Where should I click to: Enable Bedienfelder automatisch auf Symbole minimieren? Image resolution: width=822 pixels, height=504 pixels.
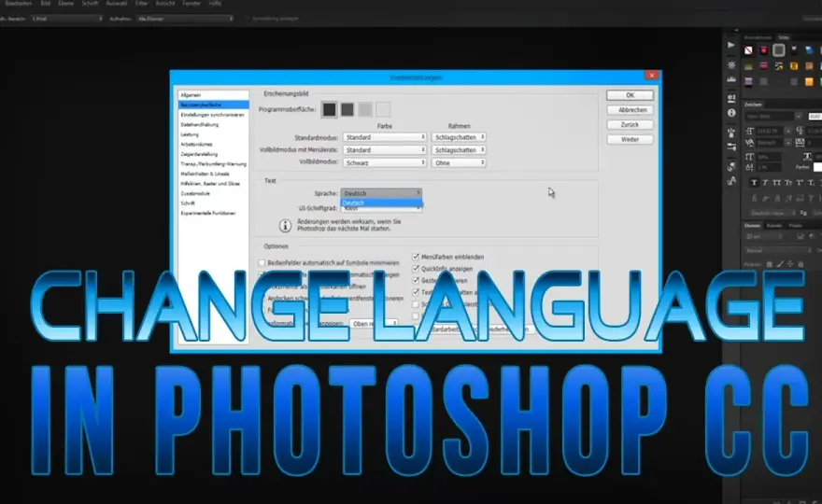coord(262,263)
